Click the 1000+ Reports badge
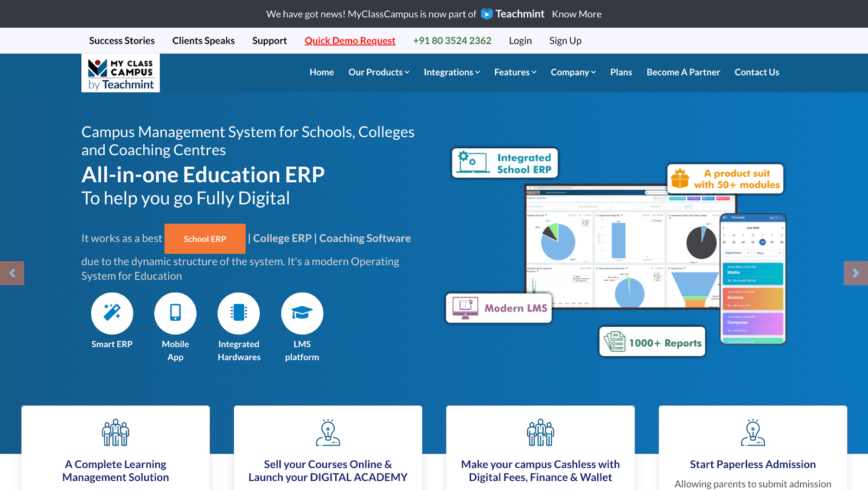868x490 pixels. pyautogui.click(x=652, y=342)
